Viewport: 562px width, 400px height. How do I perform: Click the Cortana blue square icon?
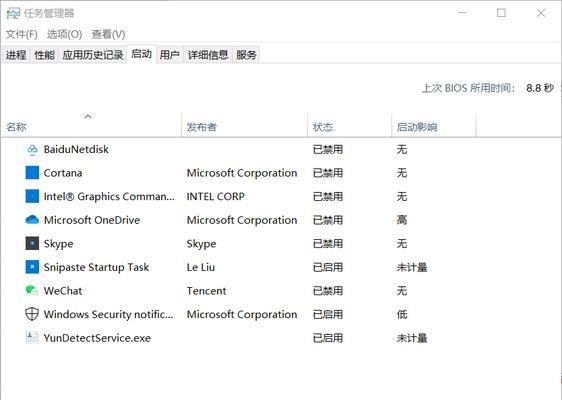(x=32, y=173)
